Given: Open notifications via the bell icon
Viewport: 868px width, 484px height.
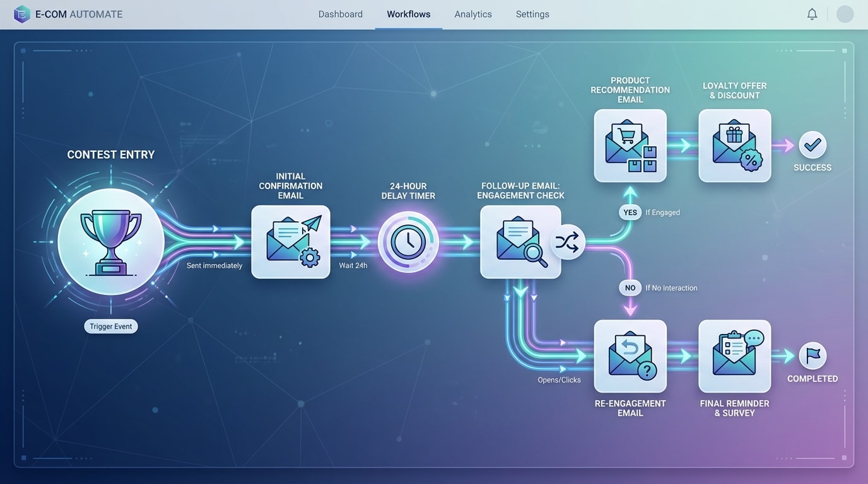Looking at the screenshot, I should coord(812,13).
